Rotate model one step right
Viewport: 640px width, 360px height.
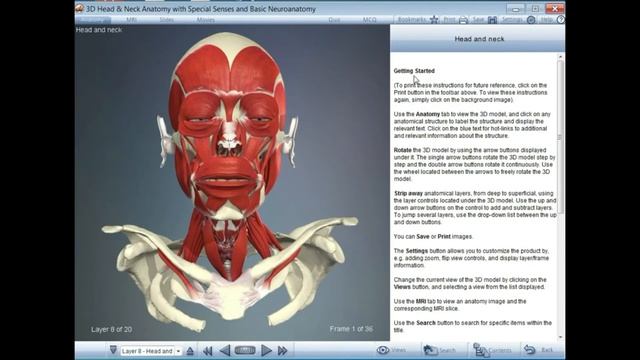[266, 351]
